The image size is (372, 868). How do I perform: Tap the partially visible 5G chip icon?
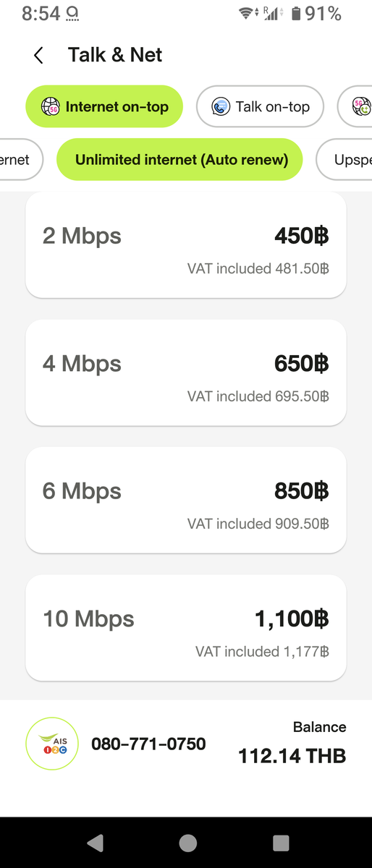pos(362,107)
